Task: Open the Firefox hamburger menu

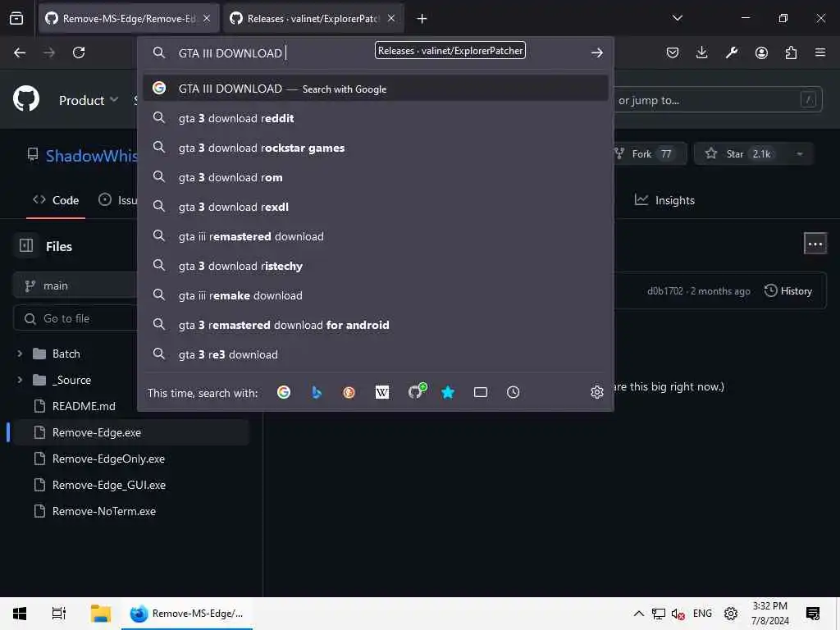Action: click(820, 52)
